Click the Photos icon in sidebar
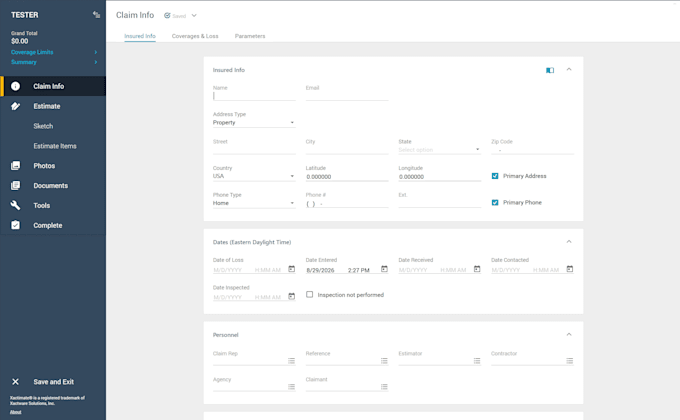680x420 pixels. [x=16, y=165]
